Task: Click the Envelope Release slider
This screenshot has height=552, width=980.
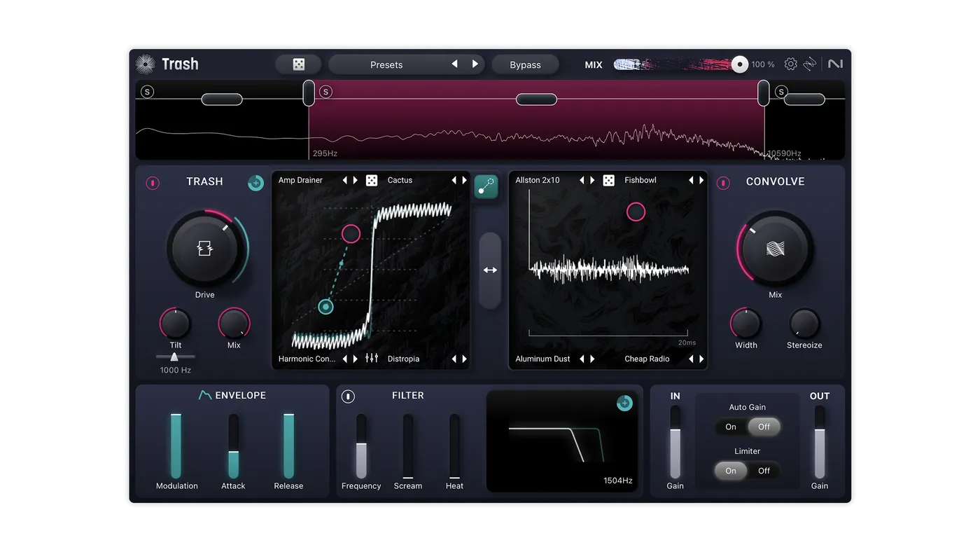Action: 288,446
